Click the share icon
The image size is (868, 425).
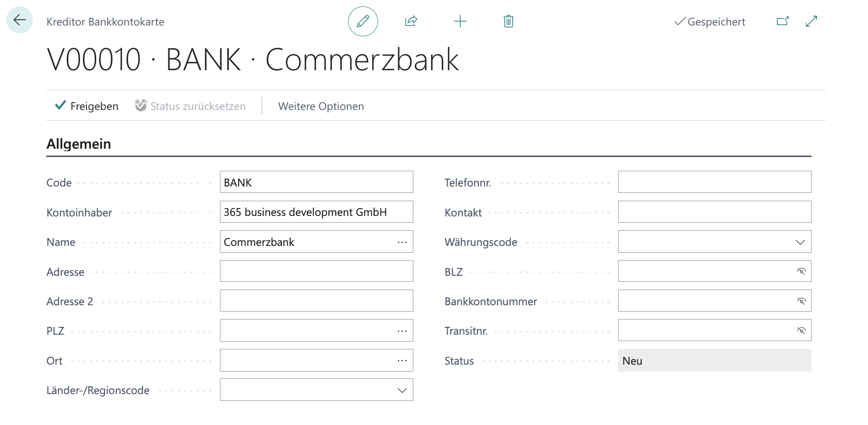411,21
